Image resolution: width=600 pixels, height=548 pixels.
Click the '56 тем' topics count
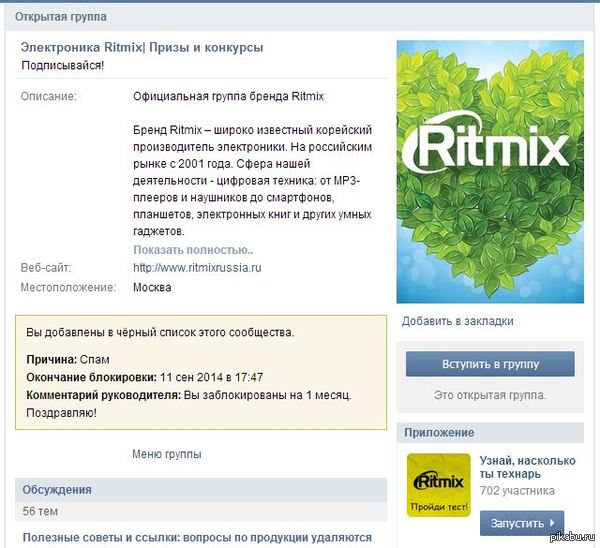point(40,511)
